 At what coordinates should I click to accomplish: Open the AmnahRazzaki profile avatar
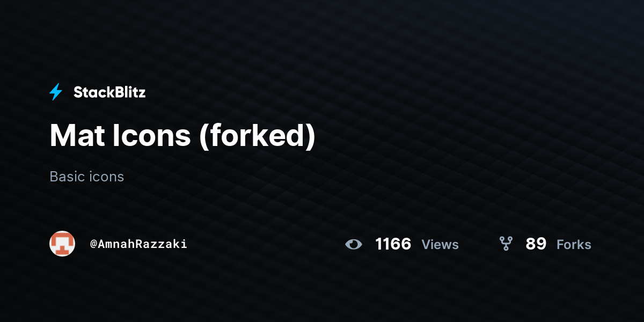(x=62, y=244)
